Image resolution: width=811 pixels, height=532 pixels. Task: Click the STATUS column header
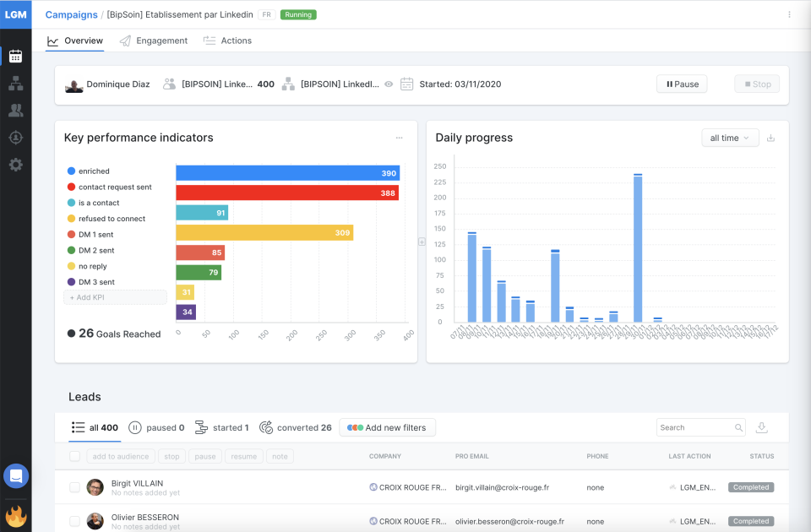pyautogui.click(x=762, y=457)
